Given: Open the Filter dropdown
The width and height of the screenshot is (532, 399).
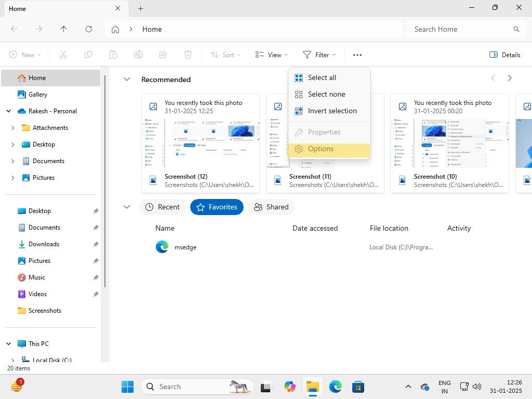Looking at the screenshot, I should click(319, 55).
